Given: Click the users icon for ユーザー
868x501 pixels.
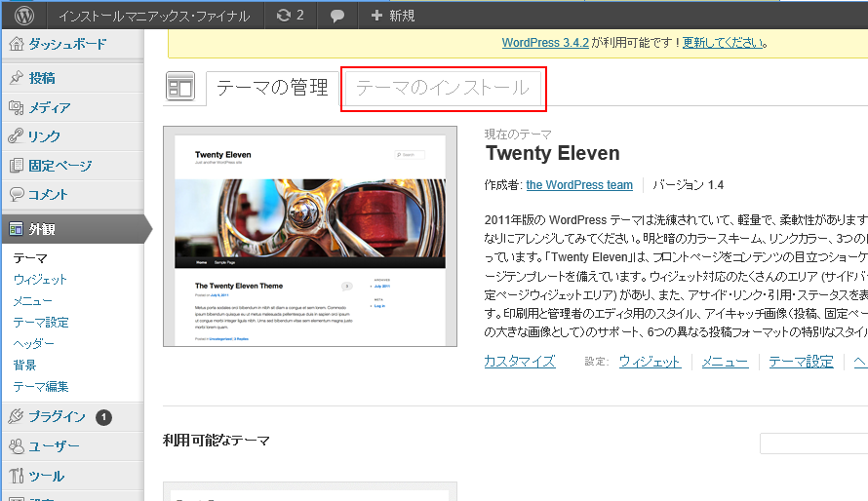Looking at the screenshot, I should (17, 446).
